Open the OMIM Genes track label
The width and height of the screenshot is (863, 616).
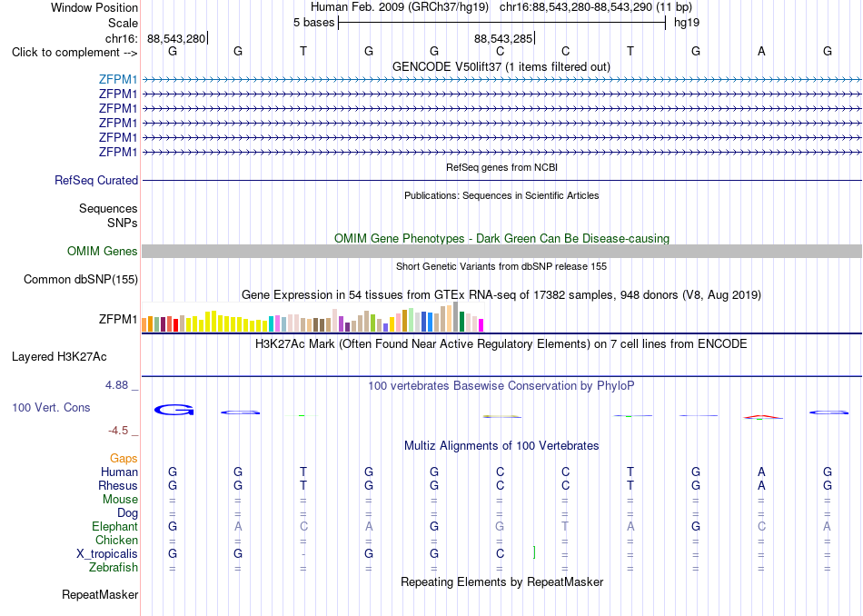point(103,251)
